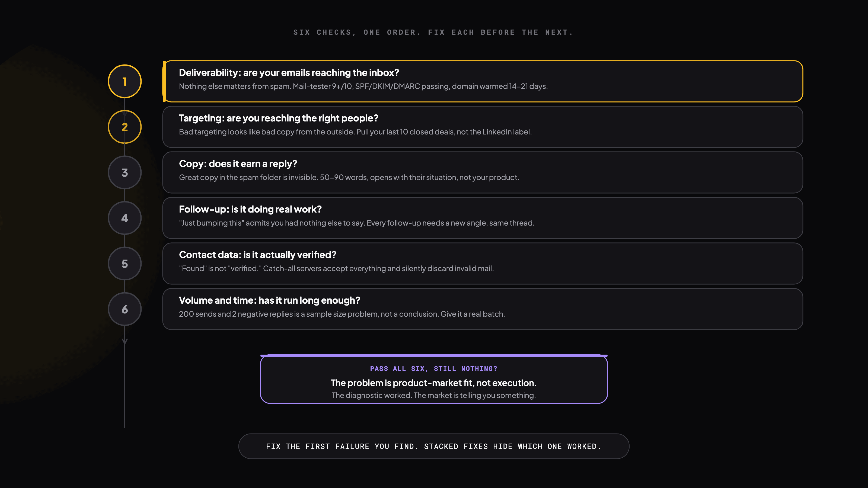Click the step 5 numbered circle

click(x=125, y=263)
